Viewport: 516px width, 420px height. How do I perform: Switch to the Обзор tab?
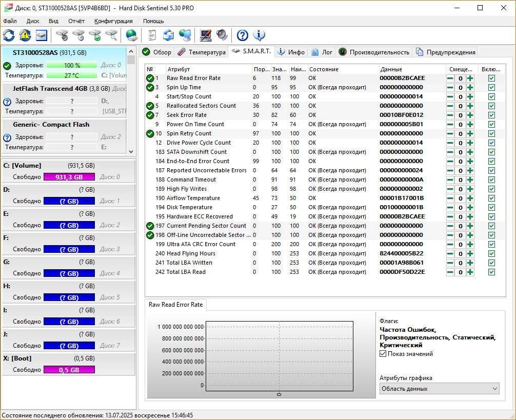[156, 52]
